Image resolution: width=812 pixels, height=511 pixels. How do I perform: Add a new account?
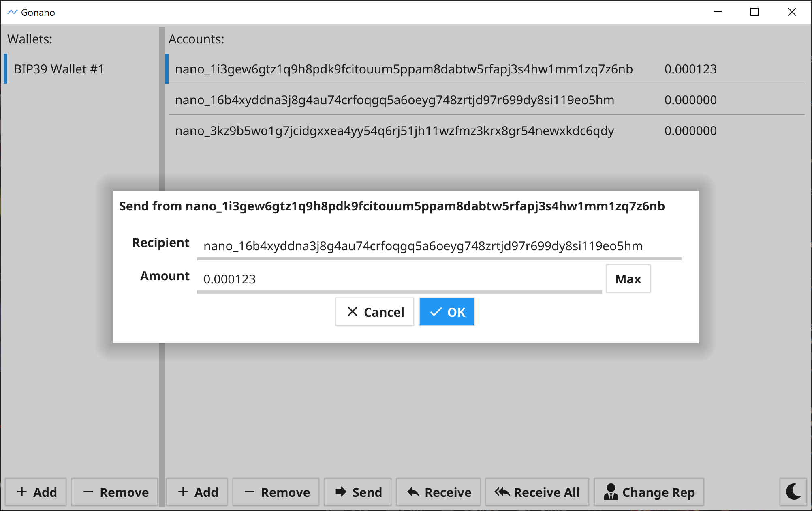[x=197, y=492]
